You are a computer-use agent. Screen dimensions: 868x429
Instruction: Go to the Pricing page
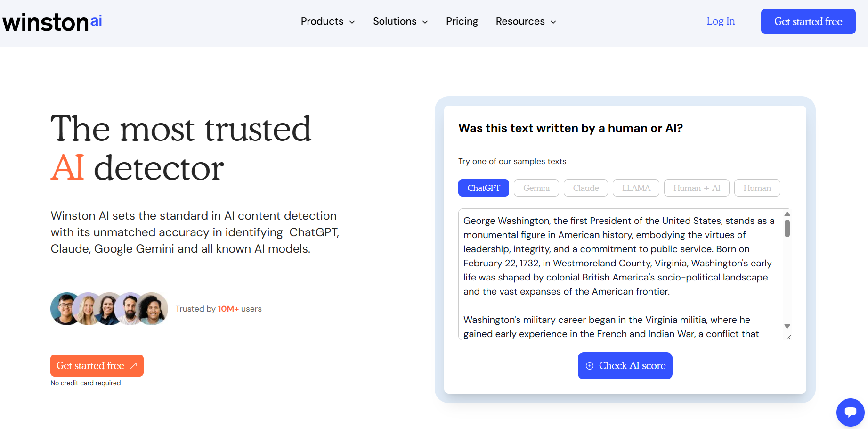pos(462,22)
